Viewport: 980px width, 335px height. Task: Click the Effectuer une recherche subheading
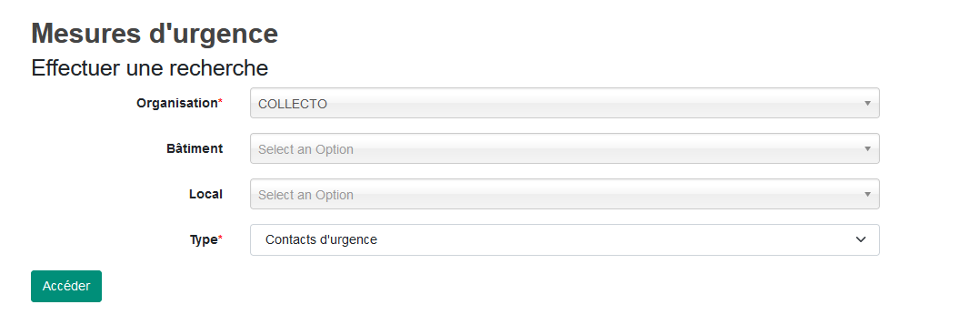pos(149,67)
